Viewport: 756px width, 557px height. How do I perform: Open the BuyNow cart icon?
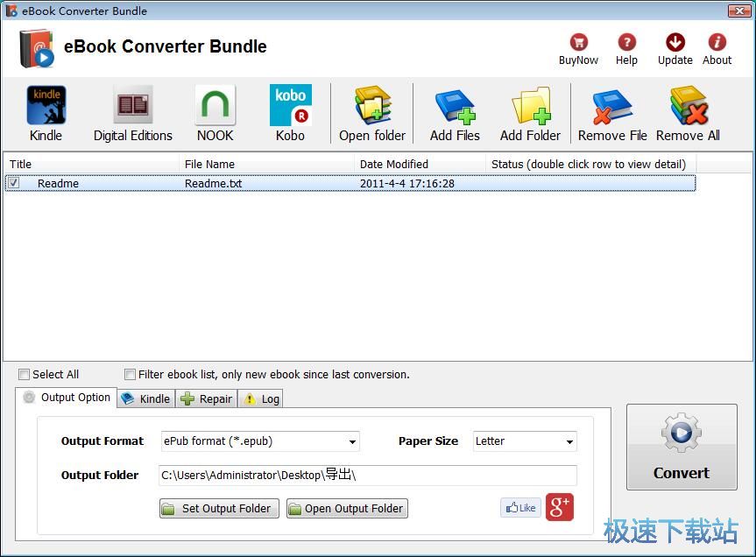(578, 42)
